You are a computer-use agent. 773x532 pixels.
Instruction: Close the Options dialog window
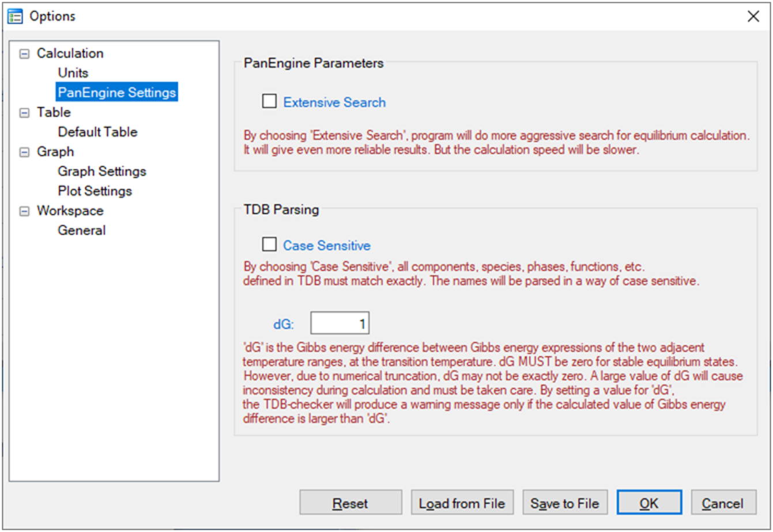click(753, 16)
